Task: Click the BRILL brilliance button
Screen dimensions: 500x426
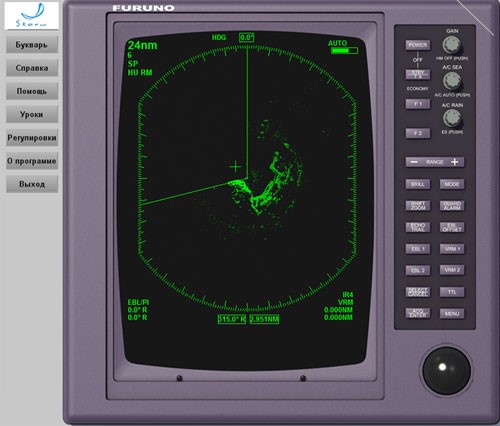Action: (x=418, y=184)
